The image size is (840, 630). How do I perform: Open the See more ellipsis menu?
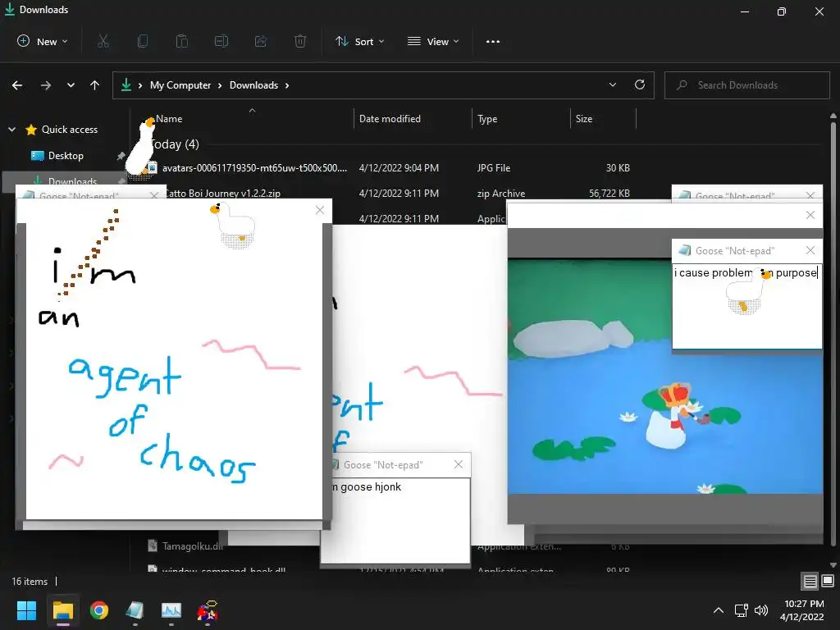493,41
